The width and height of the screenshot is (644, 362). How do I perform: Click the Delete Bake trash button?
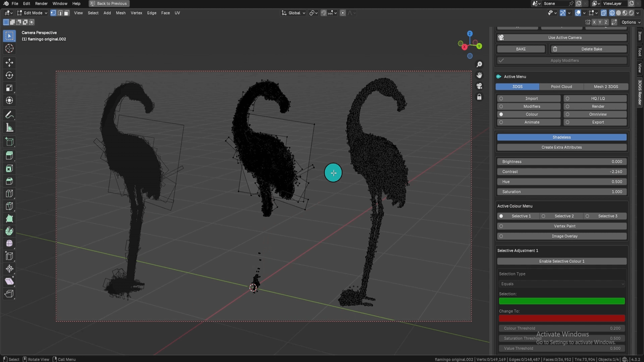tap(588, 49)
